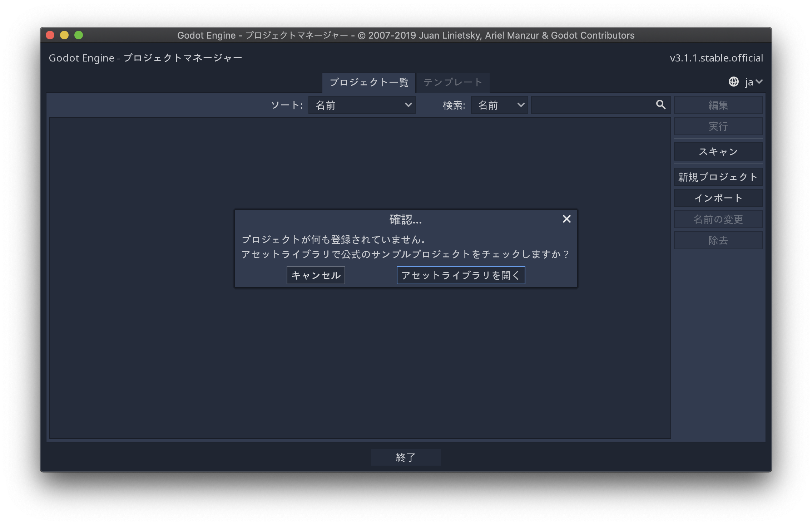This screenshot has height=525, width=812.
Task: Click the search icon to search projects
Action: 660,105
